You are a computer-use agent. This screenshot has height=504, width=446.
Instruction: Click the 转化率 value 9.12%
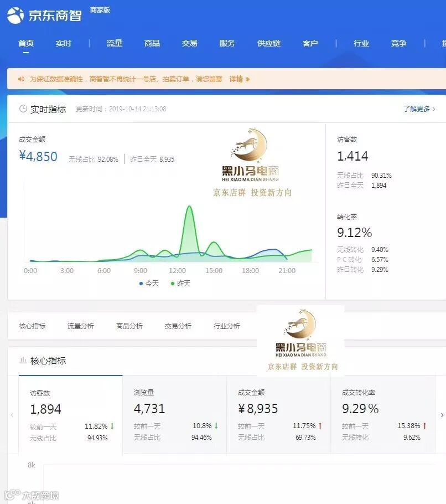pyautogui.click(x=355, y=233)
